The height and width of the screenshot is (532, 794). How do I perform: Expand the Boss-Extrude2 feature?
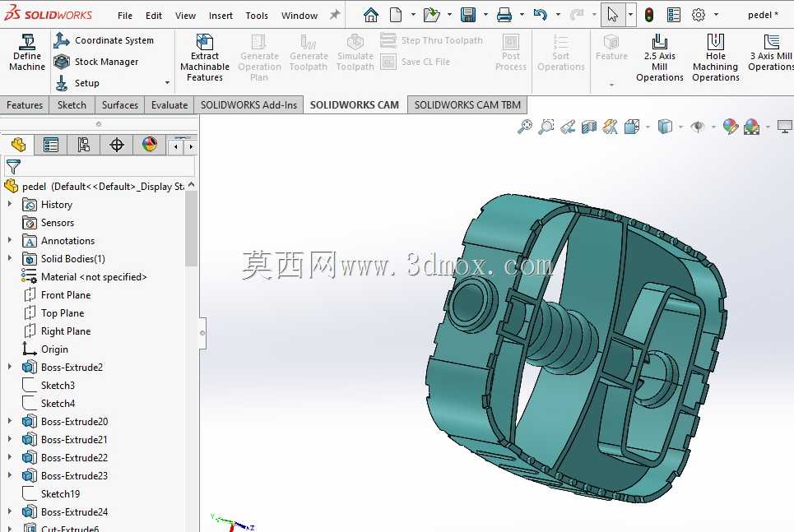pos(10,367)
